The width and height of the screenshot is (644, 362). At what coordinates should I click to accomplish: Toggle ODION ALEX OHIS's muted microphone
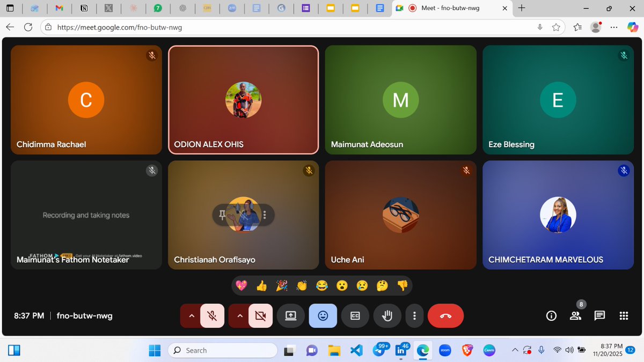click(309, 55)
